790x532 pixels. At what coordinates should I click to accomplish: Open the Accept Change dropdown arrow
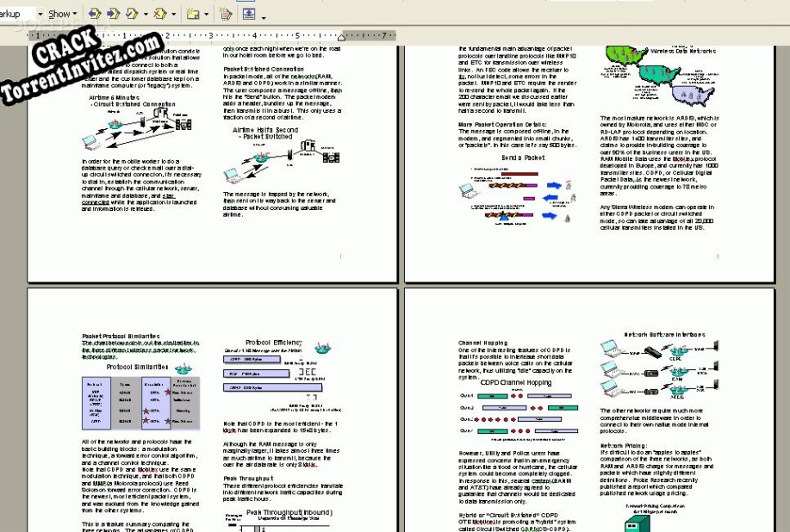[146, 14]
